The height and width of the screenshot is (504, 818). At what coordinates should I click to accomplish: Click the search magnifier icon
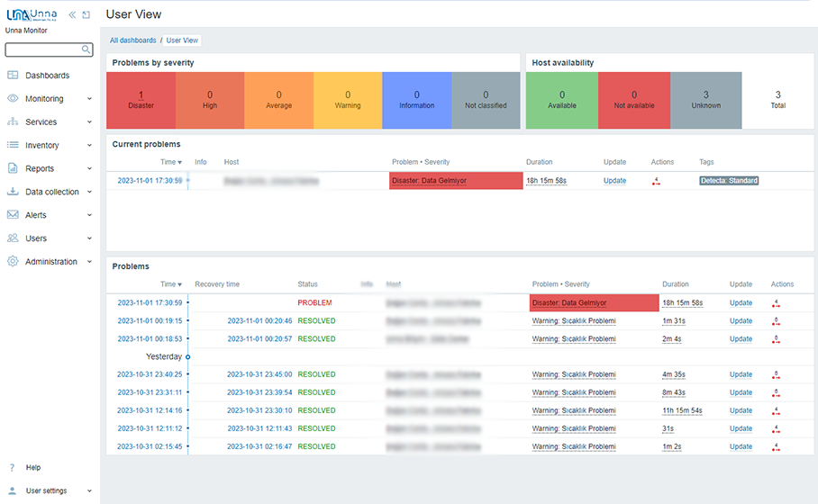pyautogui.click(x=86, y=50)
